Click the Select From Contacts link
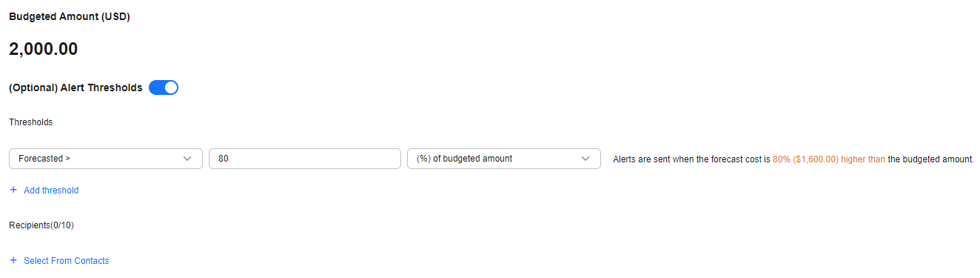 click(x=66, y=261)
